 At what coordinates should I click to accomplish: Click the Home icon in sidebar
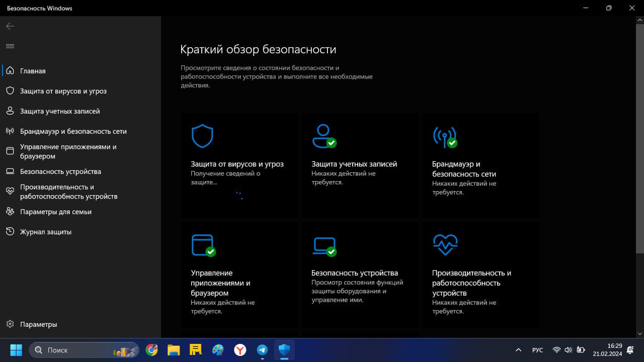(x=10, y=71)
